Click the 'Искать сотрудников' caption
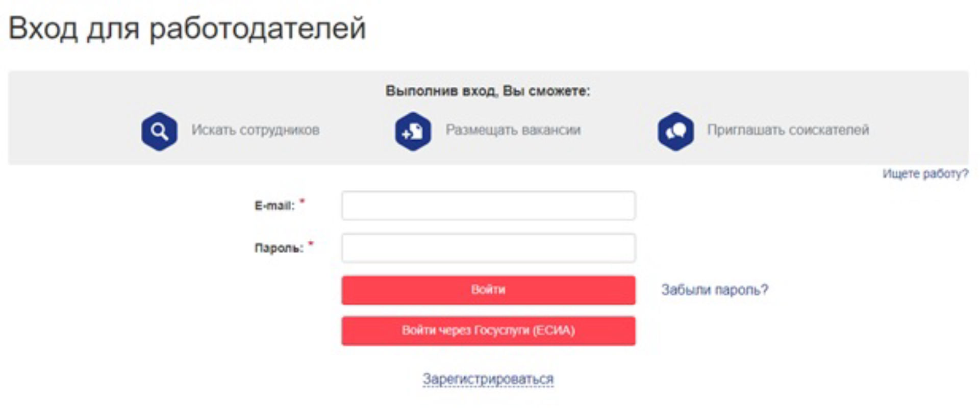Image resolution: width=980 pixels, height=408 pixels. (255, 131)
